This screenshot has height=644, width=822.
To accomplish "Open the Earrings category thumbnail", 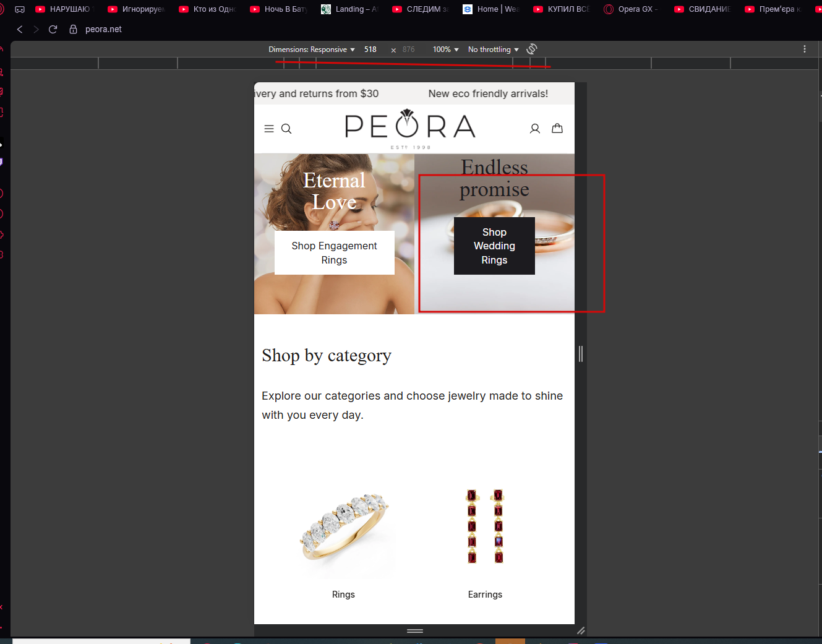I will click(485, 528).
